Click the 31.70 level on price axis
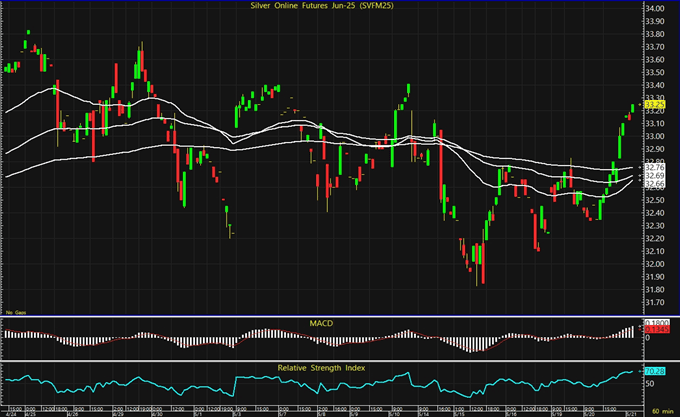The width and height of the screenshot is (680, 417). [x=655, y=301]
